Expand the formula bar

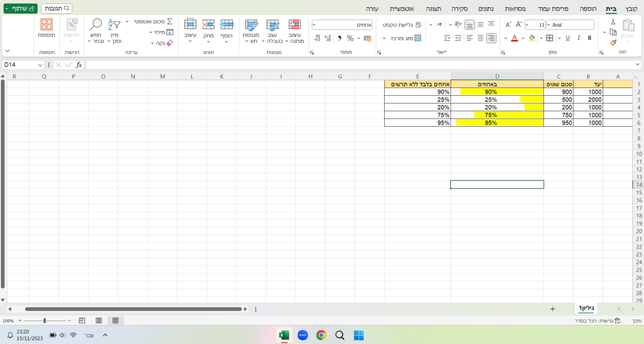click(637, 65)
